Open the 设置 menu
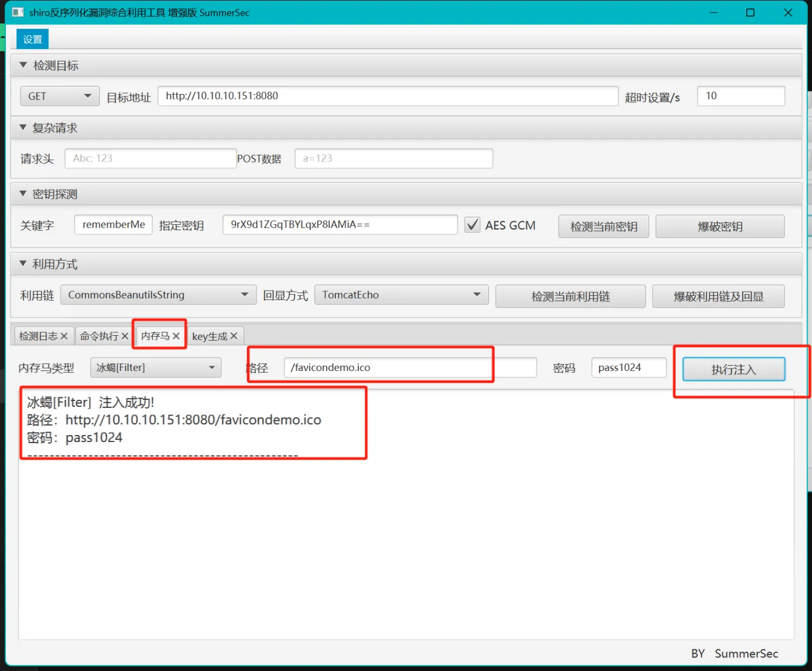Image resolution: width=812 pixels, height=671 pixels. pos(32,39)
